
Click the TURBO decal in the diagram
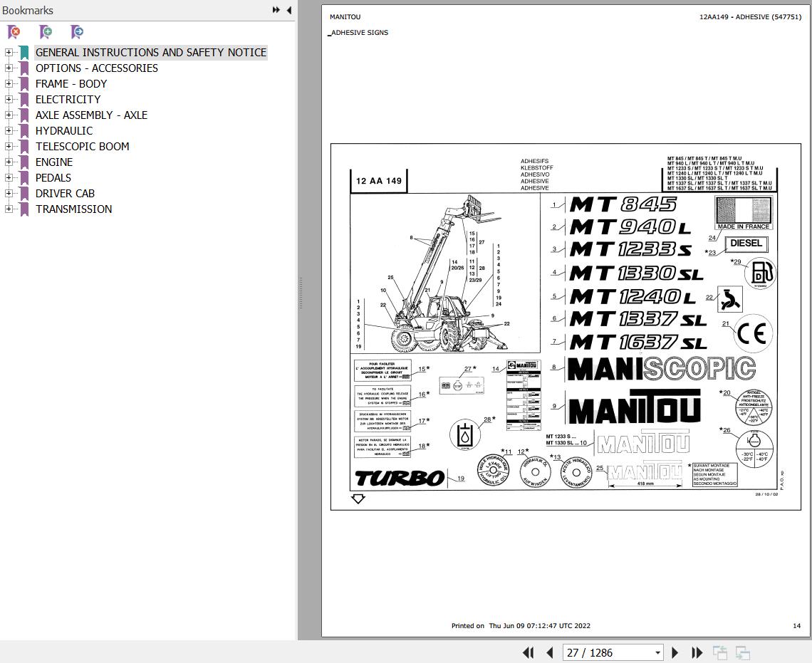(400, 479)
